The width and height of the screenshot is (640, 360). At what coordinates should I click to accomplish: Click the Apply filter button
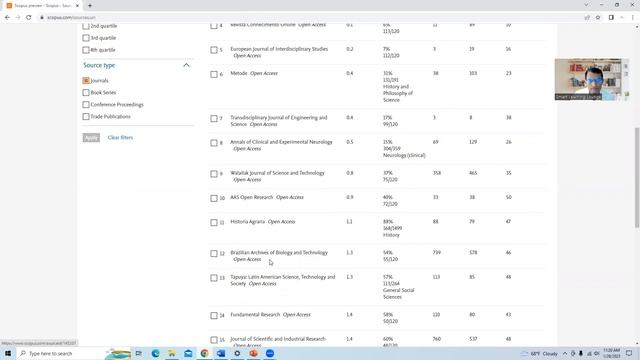tap(91, 138)
